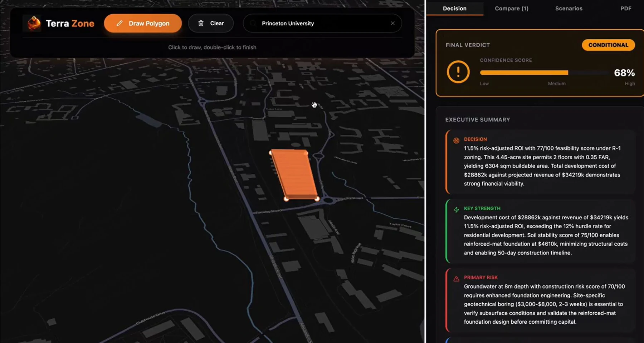Click the 68% confidence value

[x=624, y=73]
